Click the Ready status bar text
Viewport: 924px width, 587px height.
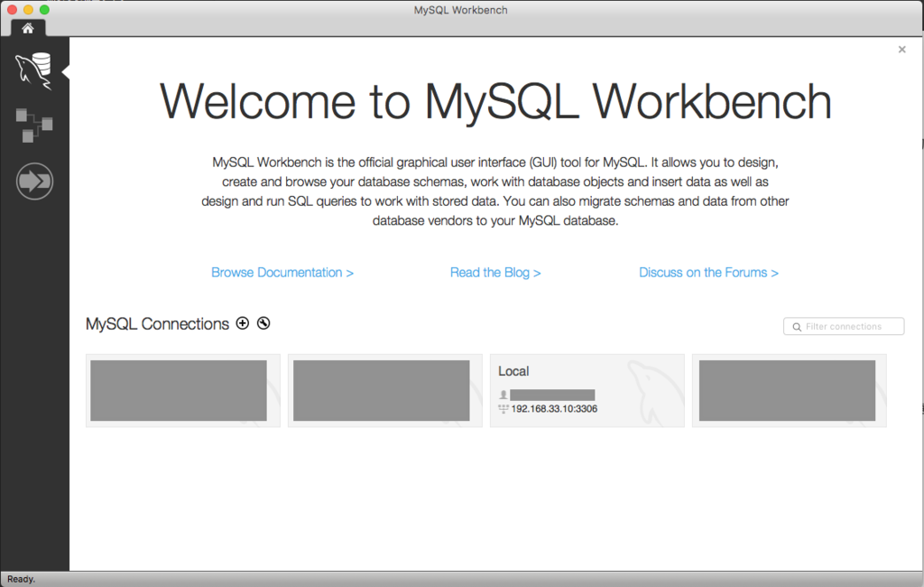pyautogui.click(x=22, y=580)
